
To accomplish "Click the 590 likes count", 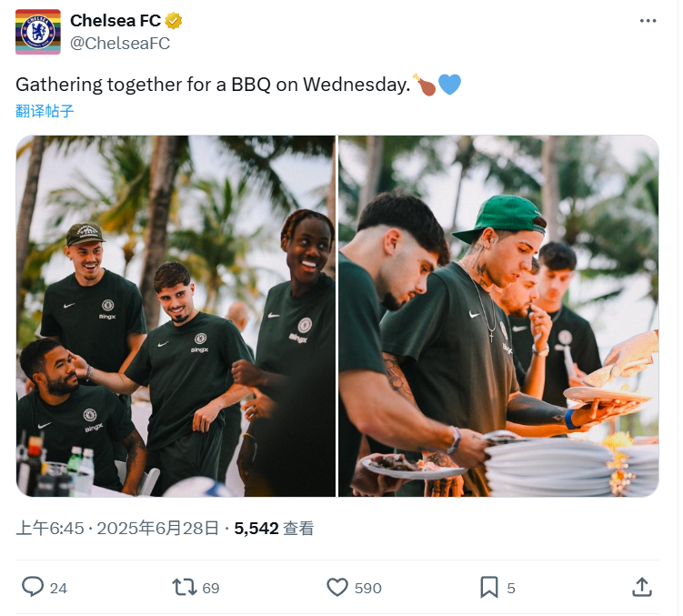I will point(367,588).
